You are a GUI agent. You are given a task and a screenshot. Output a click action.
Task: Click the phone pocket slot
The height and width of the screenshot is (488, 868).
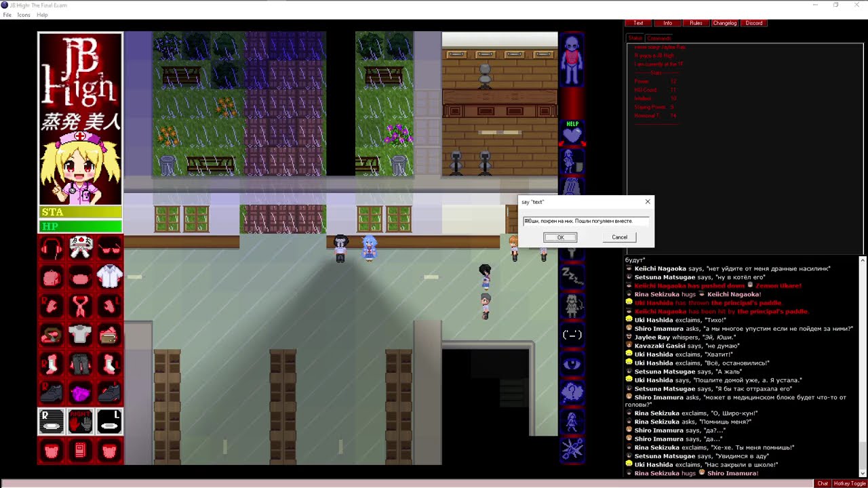point(81,450)
